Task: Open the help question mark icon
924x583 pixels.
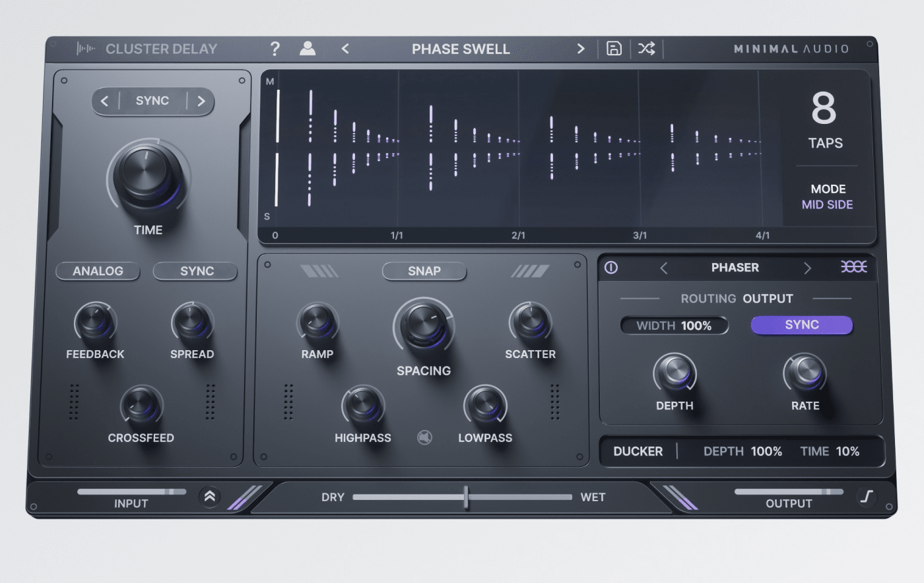Action: click(x=275, y=49)
